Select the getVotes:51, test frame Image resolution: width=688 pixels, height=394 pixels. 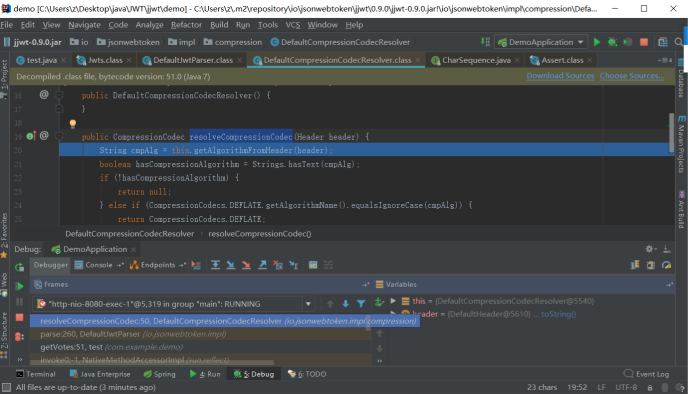(x=200, y=347)
